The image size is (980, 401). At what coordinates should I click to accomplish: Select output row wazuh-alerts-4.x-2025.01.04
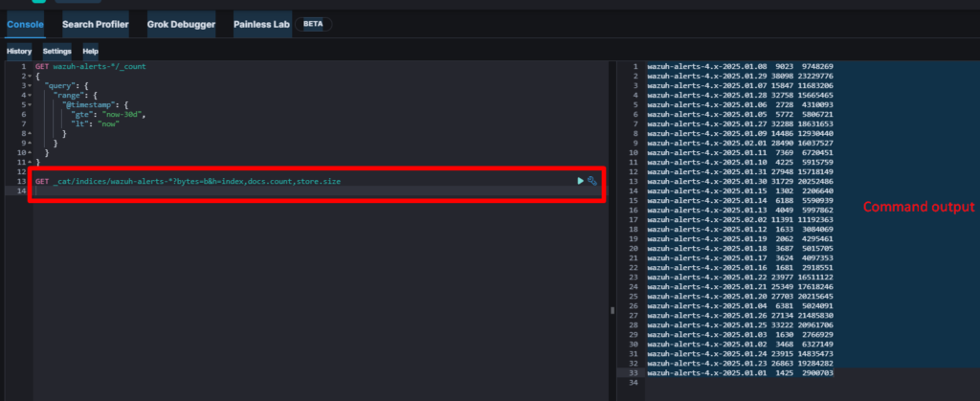pos(740,306)
